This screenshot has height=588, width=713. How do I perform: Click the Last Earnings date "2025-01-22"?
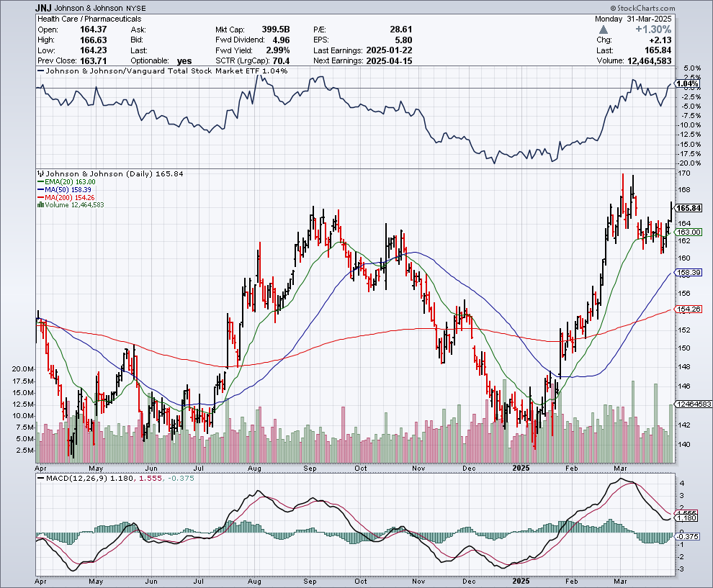click(x=389, y=50)
